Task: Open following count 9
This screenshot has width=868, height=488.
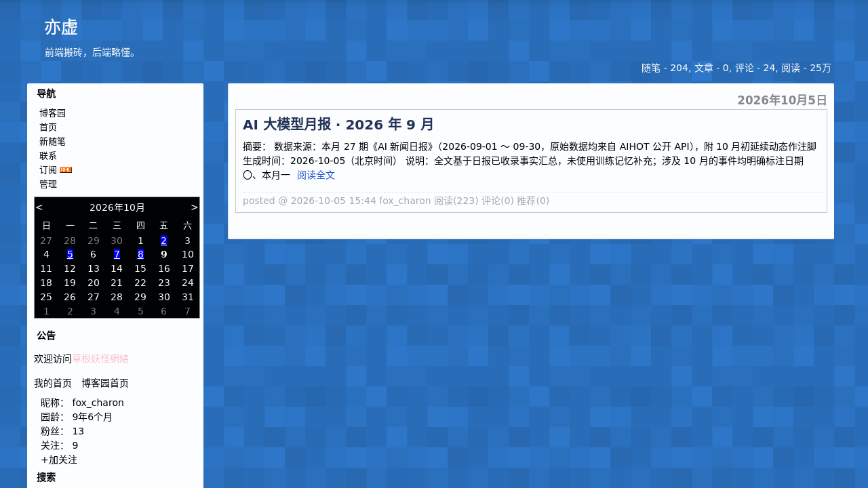Action: (75, 445)
